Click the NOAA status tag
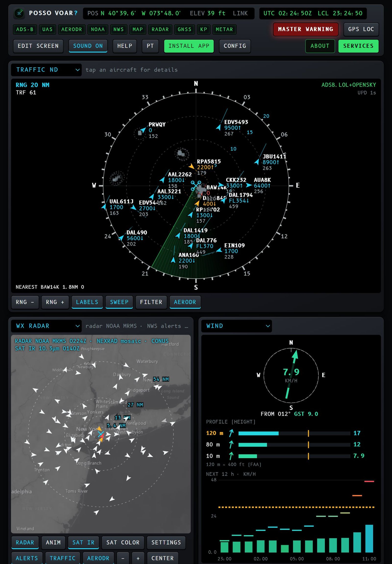392x564 pixels. [98, 29]
